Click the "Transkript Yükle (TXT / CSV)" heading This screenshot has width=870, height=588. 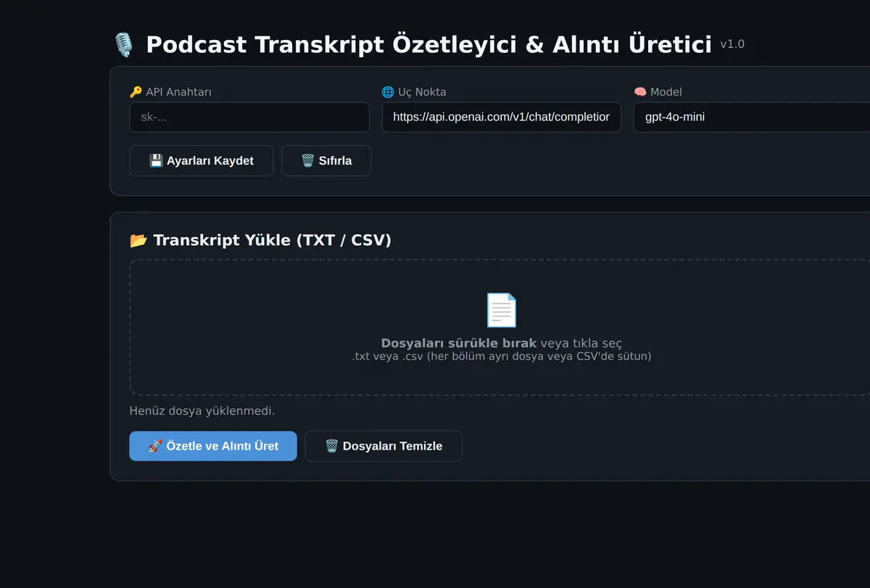272,240
